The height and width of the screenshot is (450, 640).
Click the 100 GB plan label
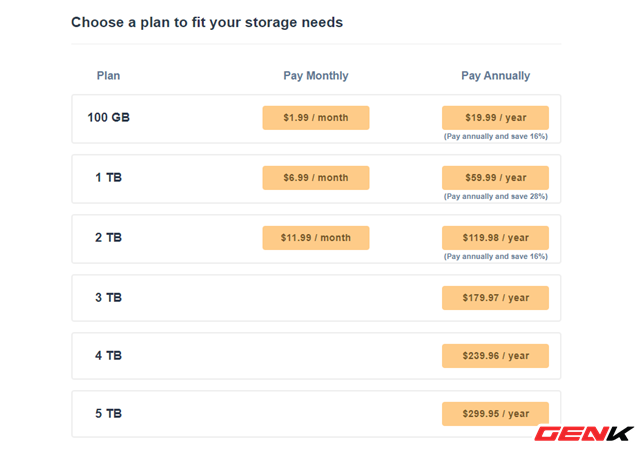108,118
